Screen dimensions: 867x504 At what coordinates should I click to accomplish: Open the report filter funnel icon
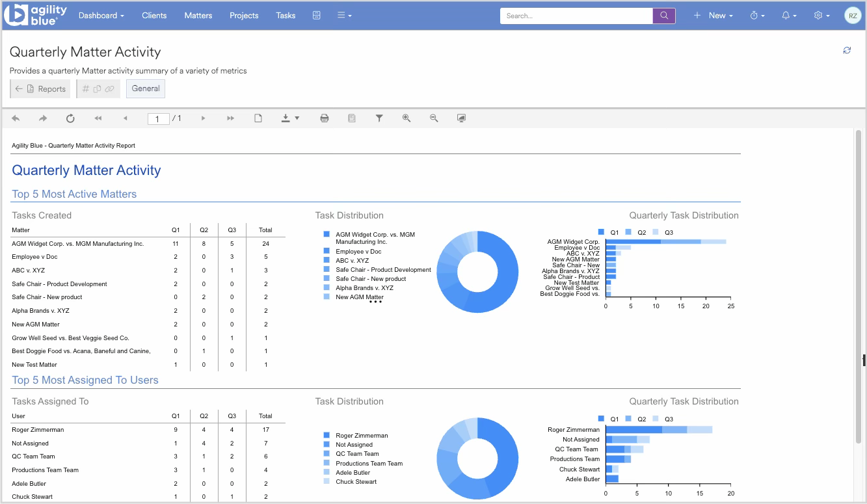[379, 118]
